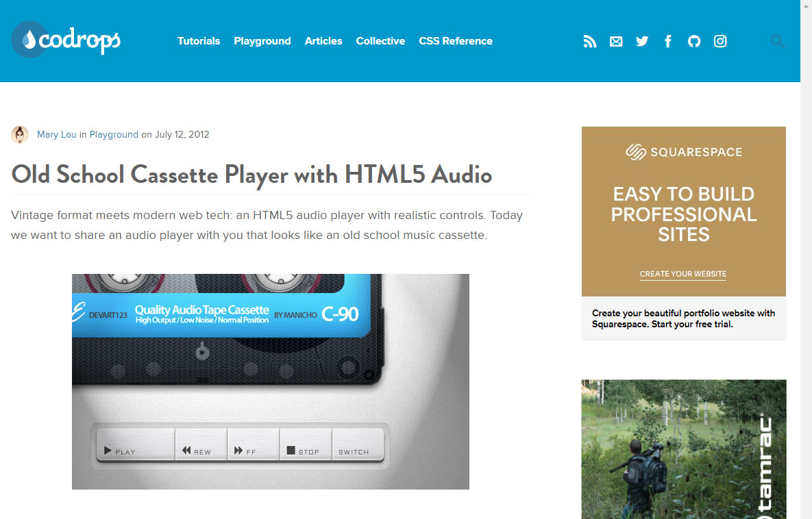The height and width of the screenshot is (519, 812).
Task: Click the Squarespace ad banner headline
Action: point(684,214)
